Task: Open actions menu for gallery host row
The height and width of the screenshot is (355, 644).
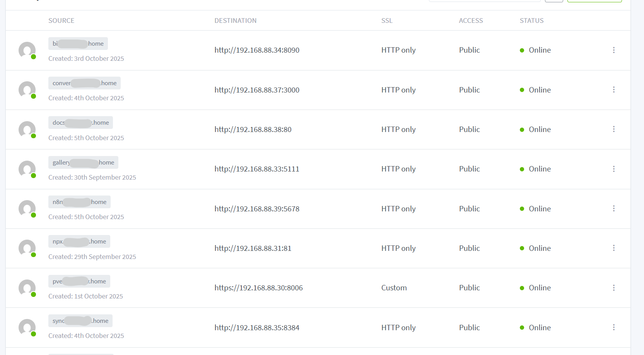Action: pos(613,169)
